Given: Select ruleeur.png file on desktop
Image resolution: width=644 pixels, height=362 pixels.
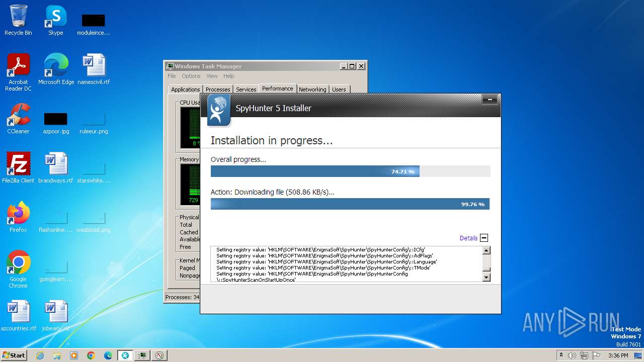Looking at the screenshot, I should [94, 122].
